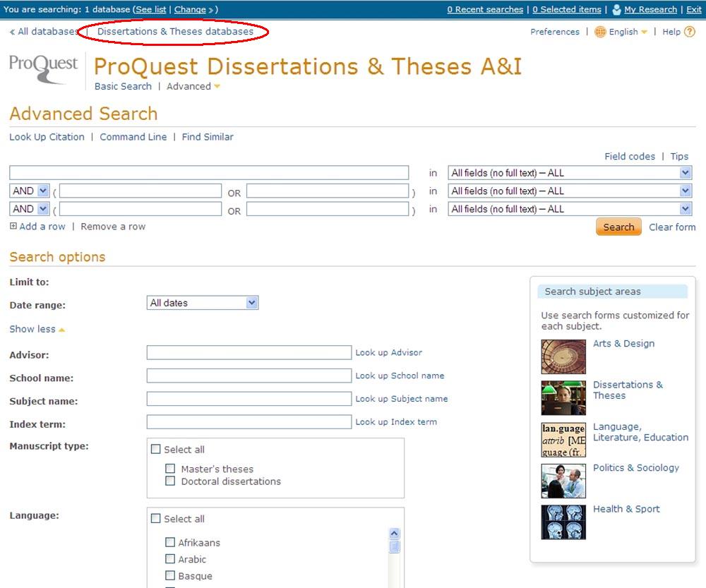
Task: Collapse options with Show less
Action: [x=37, y=329]
